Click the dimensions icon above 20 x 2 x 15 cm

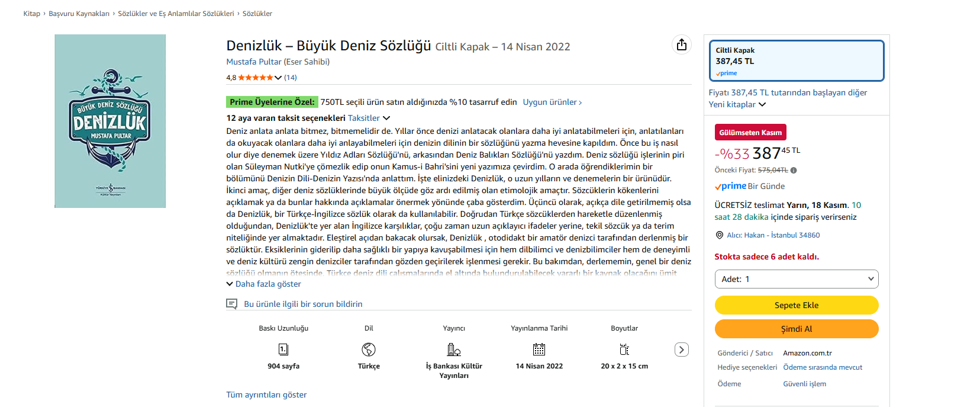[624, 350]
